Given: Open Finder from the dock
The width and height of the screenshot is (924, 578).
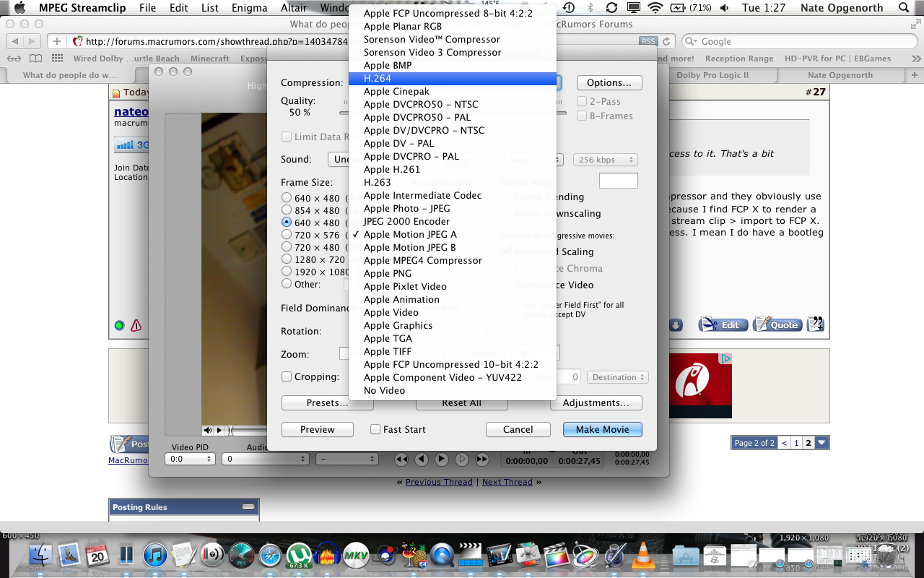Looking at the screenshot, I should pyautogui.click(x=40, y=556).
